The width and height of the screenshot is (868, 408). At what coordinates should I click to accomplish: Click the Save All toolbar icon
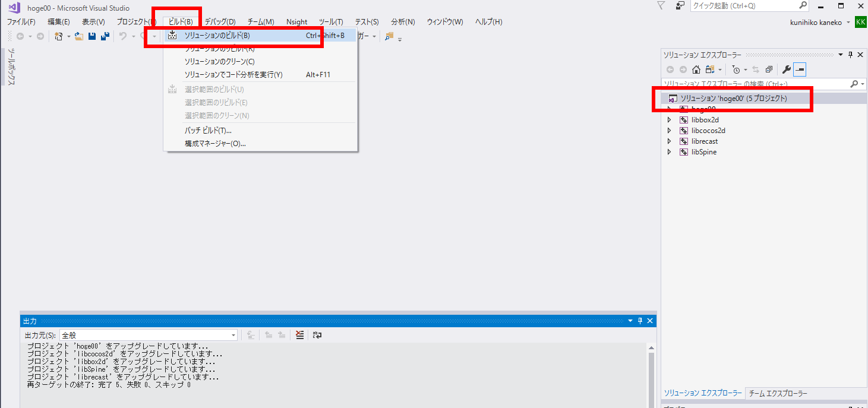point(105,36)
